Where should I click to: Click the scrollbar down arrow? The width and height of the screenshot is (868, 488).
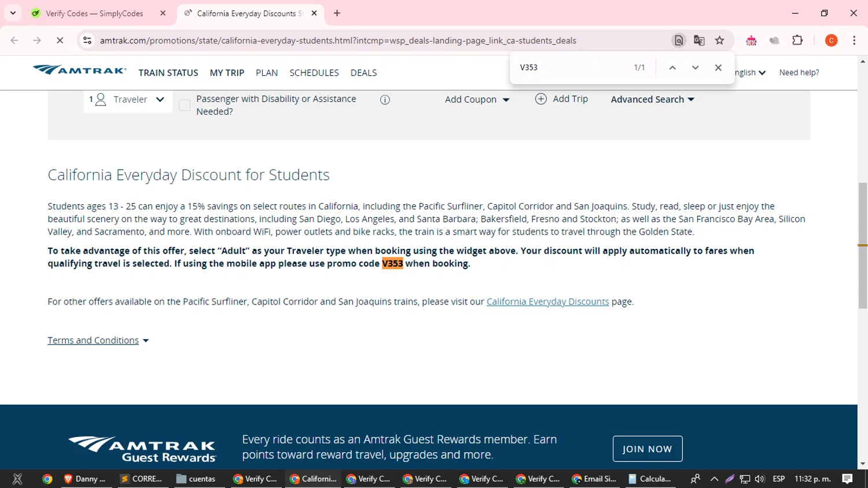click(x=863, y=464)
